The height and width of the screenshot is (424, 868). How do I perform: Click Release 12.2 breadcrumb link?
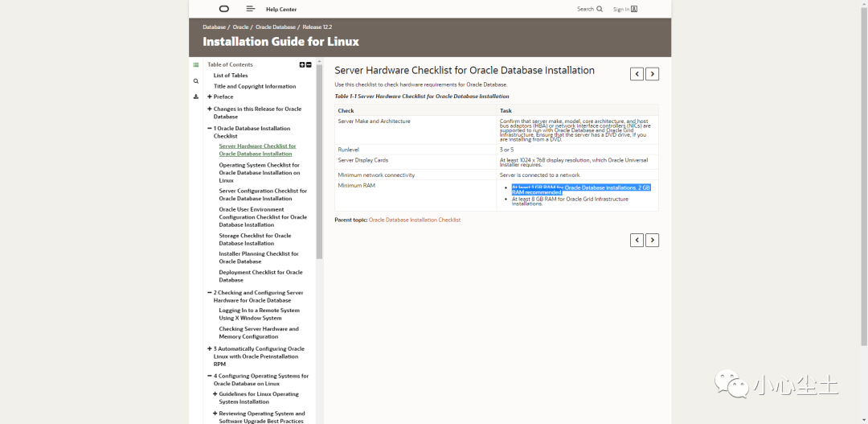[x=317, y=27]
